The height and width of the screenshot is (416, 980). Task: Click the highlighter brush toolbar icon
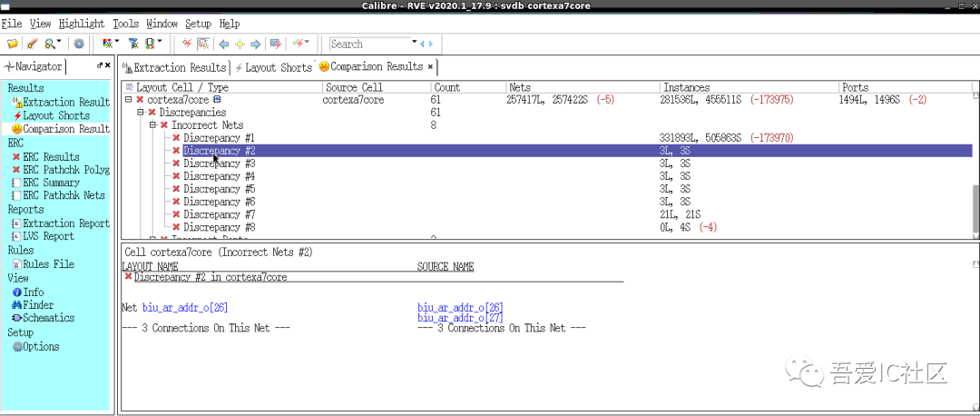[x=33, y=44]
